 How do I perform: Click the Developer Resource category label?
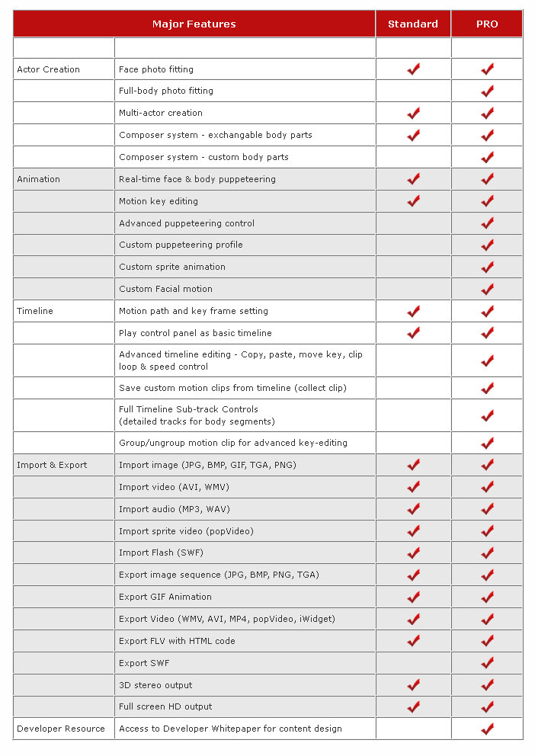point(61,729)
